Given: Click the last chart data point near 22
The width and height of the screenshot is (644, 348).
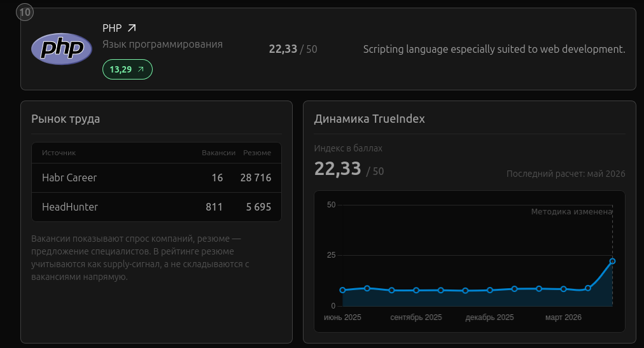Looking at the screenshot, I should coord(612,261).
